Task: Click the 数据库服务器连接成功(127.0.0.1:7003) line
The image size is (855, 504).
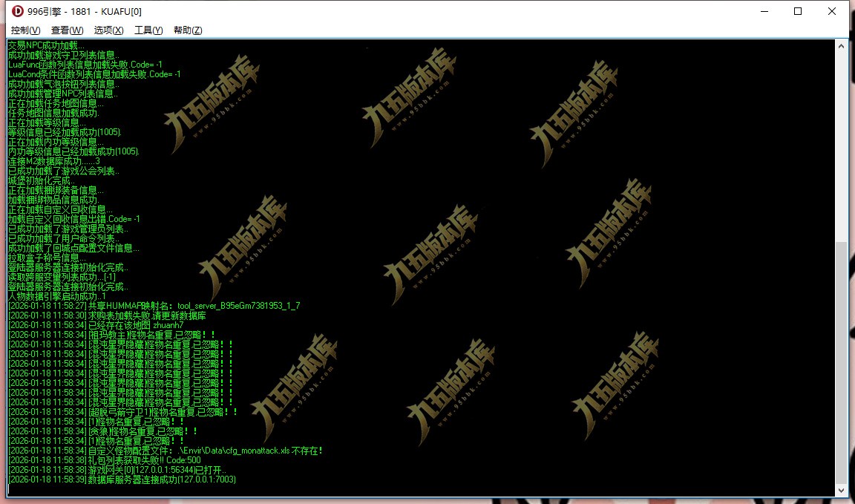Action: point(122,480)
